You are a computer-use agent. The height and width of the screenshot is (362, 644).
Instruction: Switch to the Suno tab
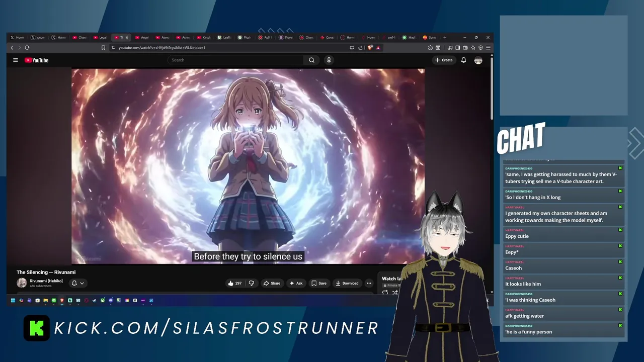click(x=430, y=37)
